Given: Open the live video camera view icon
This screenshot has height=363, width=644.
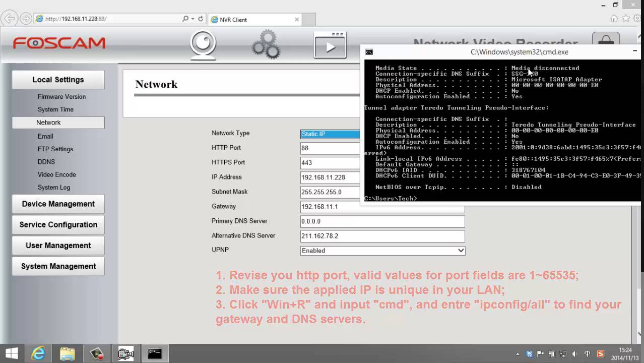Looking at the screenshot, I should tap(203, 45).
